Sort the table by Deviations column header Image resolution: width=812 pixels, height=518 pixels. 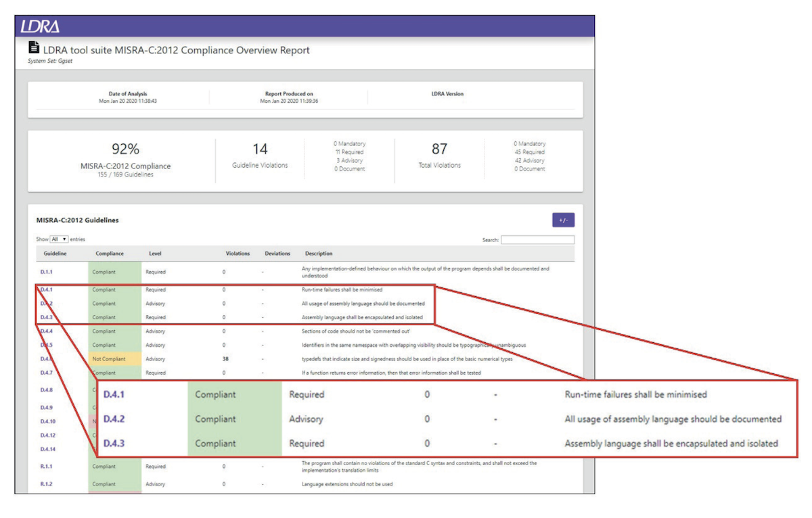tap(277, 254)
